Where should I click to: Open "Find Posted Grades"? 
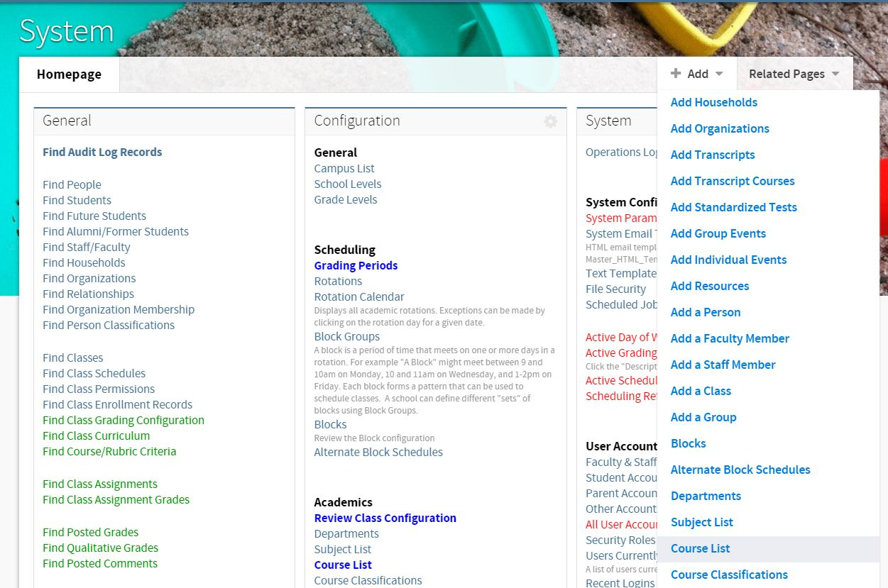pyautogui.click(x=91, y=532)
